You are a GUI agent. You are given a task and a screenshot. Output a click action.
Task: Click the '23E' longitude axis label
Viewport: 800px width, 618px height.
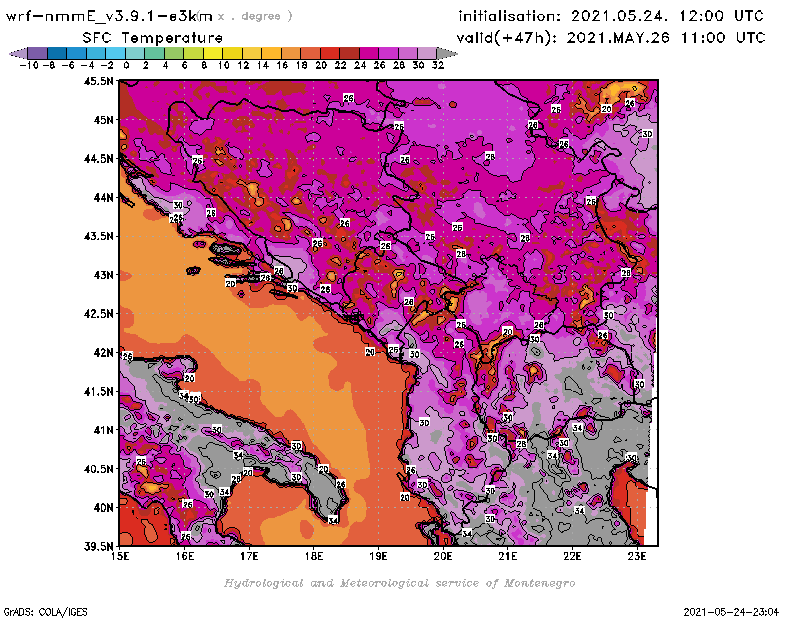pos(637,556)
